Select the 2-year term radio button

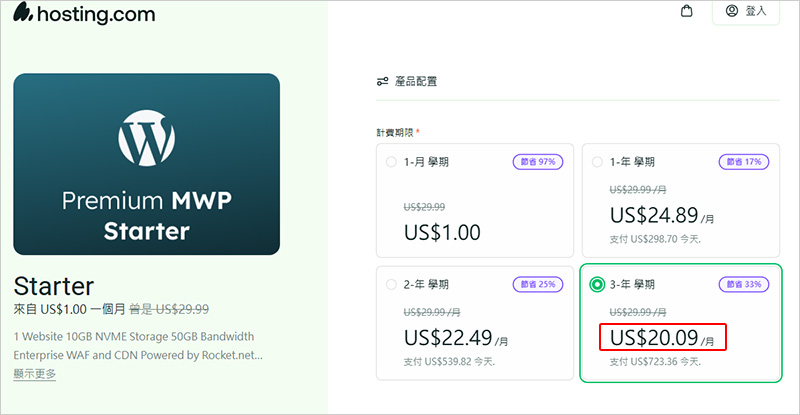391,284
